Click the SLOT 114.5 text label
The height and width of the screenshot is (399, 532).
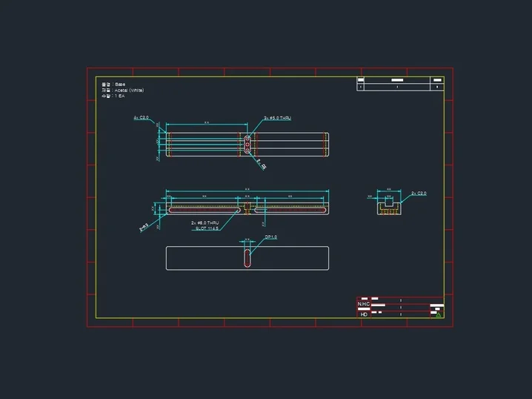tap(207, 229)
